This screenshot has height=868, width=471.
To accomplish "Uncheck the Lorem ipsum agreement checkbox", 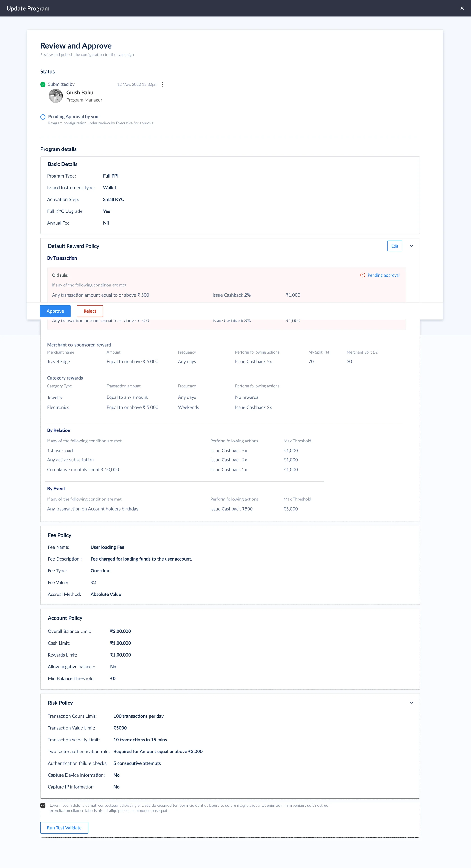I will 43,805.
